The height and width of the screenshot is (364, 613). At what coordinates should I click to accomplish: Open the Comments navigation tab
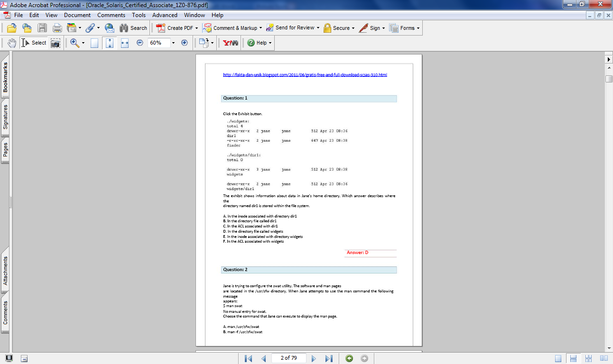coord(6,313)
